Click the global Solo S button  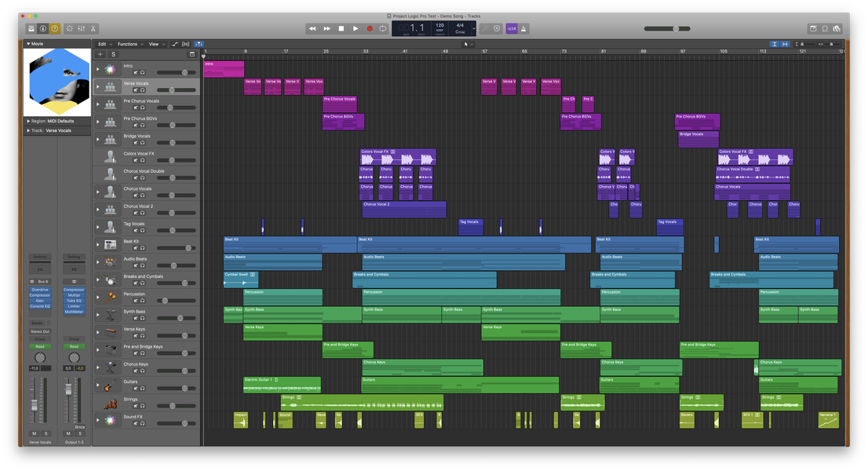(114, 54)
